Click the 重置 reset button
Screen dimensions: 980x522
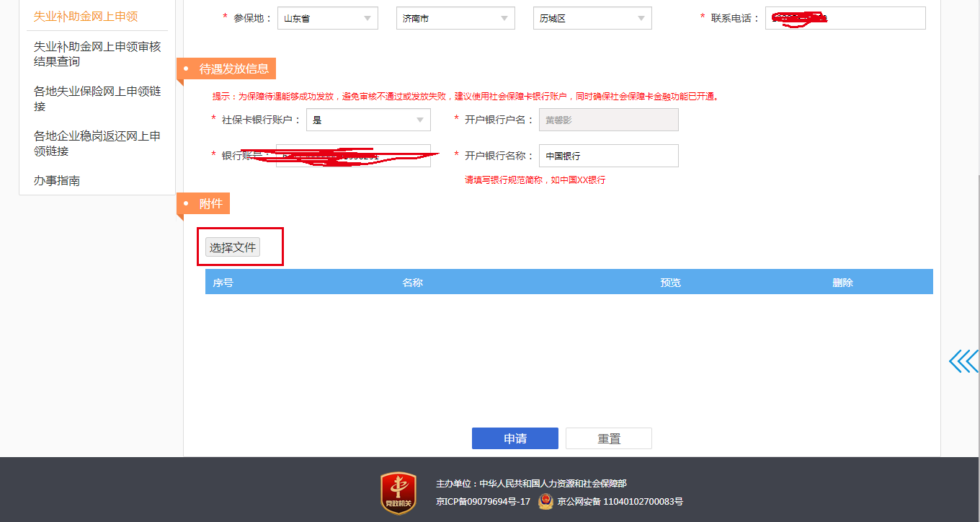608,438
